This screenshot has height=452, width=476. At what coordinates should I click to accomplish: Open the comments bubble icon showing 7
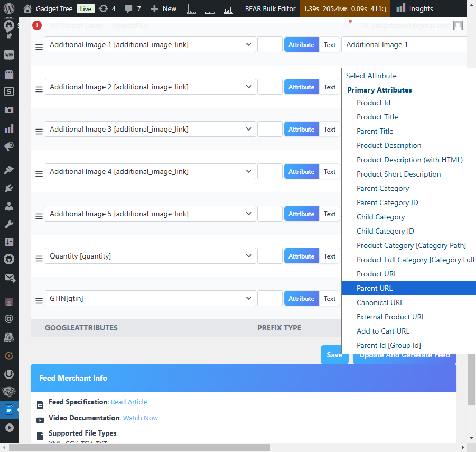coord(129,8)
